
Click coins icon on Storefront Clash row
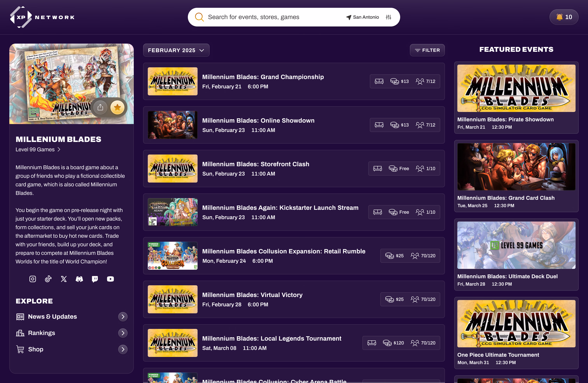tap(393, 169)
